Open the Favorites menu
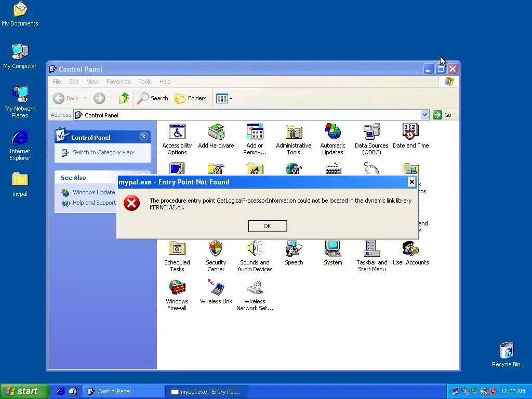The height and width of the screenshot is (399, 532). [x=118, y=82]
